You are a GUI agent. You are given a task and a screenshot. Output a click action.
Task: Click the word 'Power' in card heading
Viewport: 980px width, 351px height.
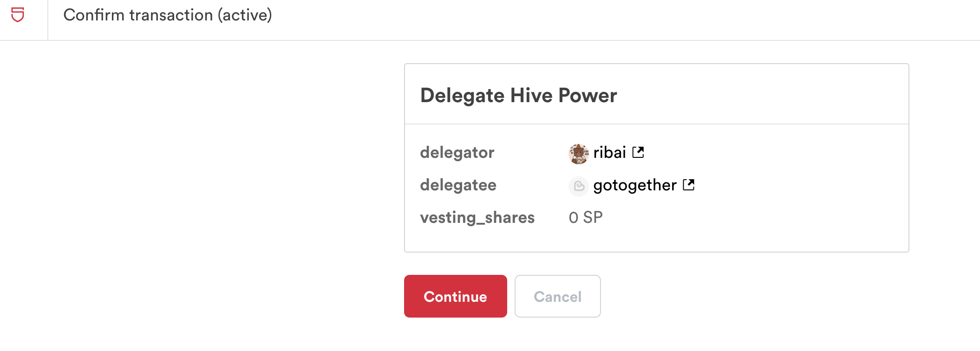(x=588, y=96)
